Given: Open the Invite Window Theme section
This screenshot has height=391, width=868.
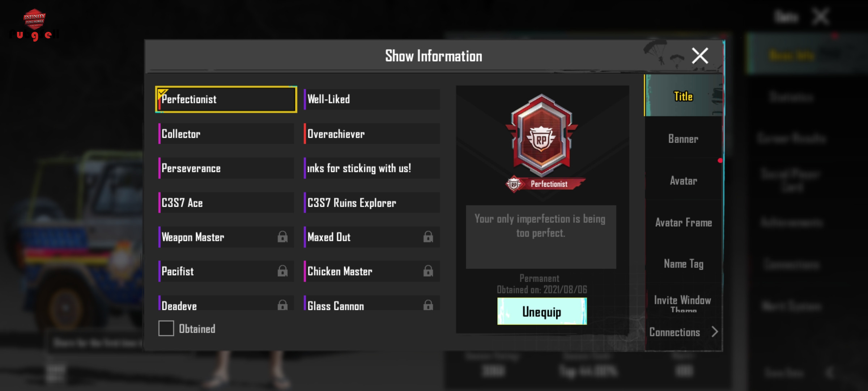Looking at the screenshot, I should pyautogui.click(x=682, y=303).
